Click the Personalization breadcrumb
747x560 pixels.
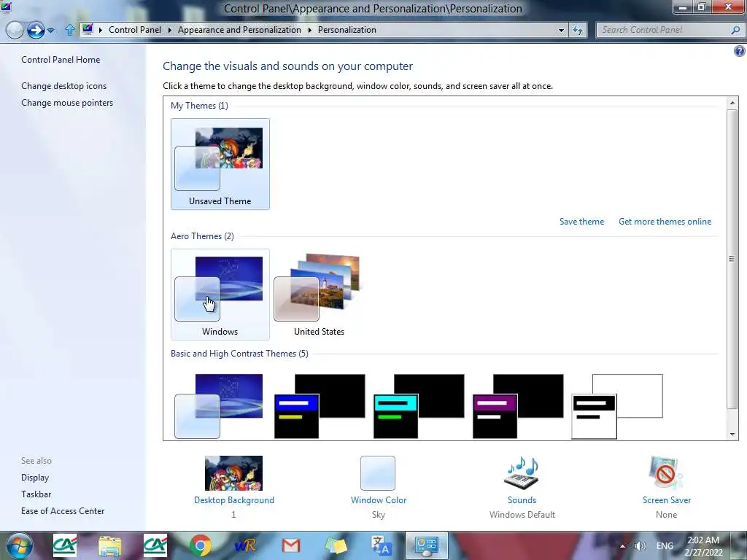tap(347, 29)
